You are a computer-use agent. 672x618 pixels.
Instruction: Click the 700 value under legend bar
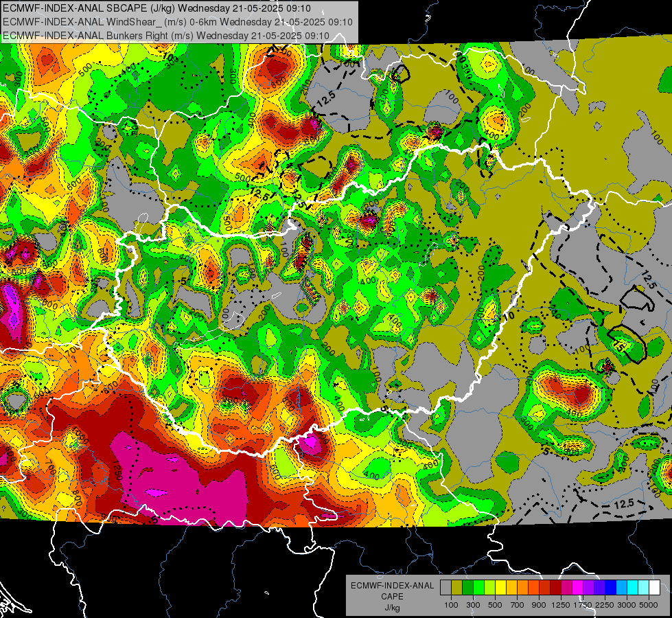pos(518,605)
